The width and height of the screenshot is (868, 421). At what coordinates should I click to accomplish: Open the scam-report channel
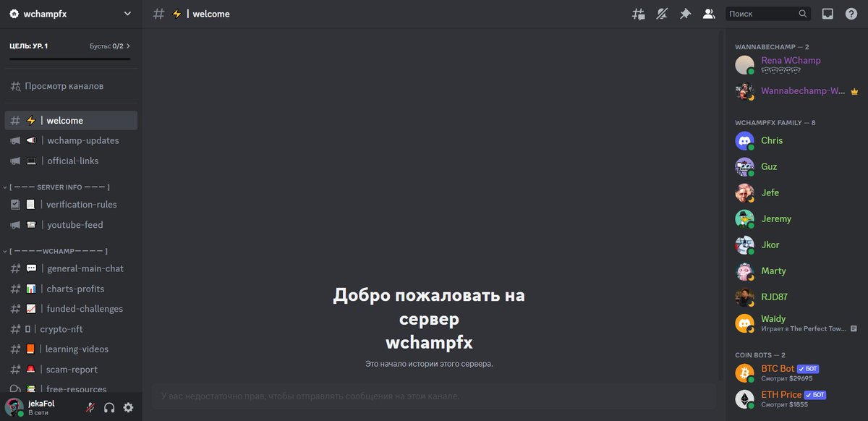click(71, 370)
